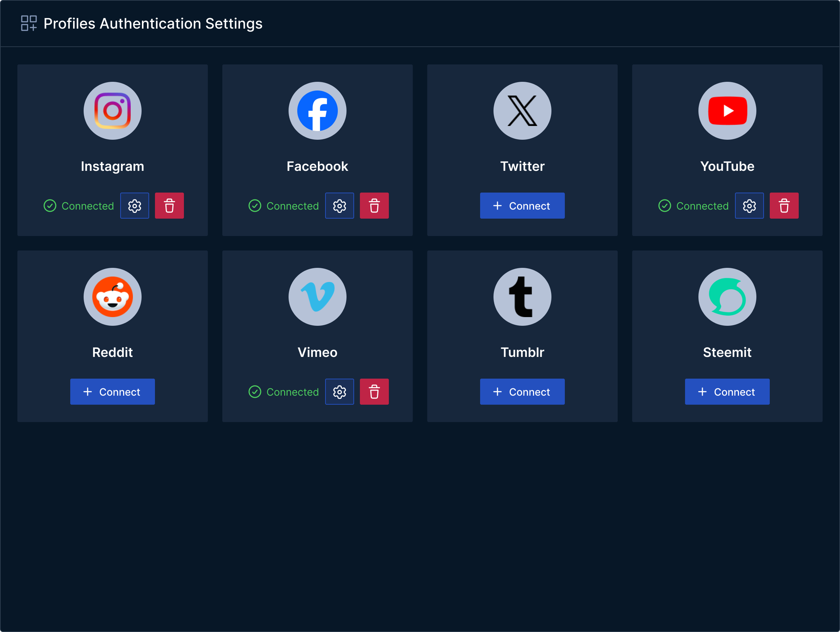The width and height of the screenshot is (840, 632).
Task: Open Vimeo connection settings gear
Action: (340, 392)
